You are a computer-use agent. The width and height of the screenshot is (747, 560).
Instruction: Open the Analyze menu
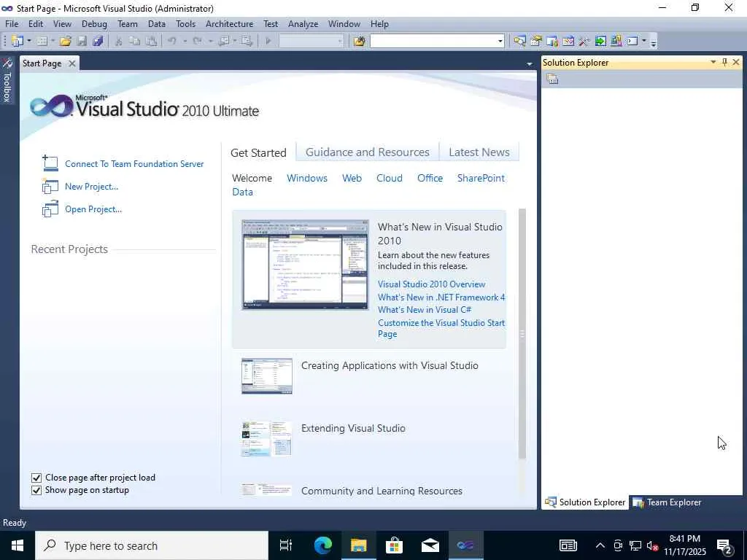(303, 24)
